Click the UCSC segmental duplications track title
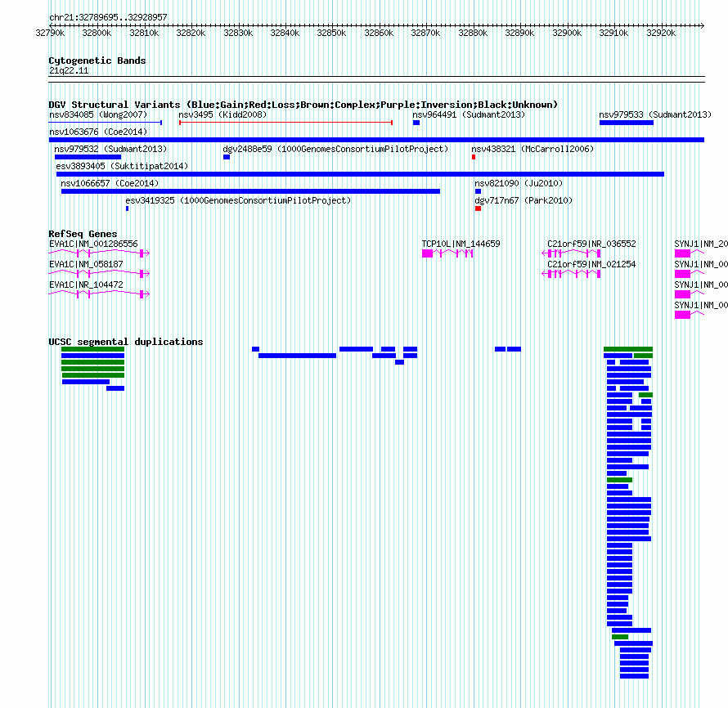 coord(126,342)
